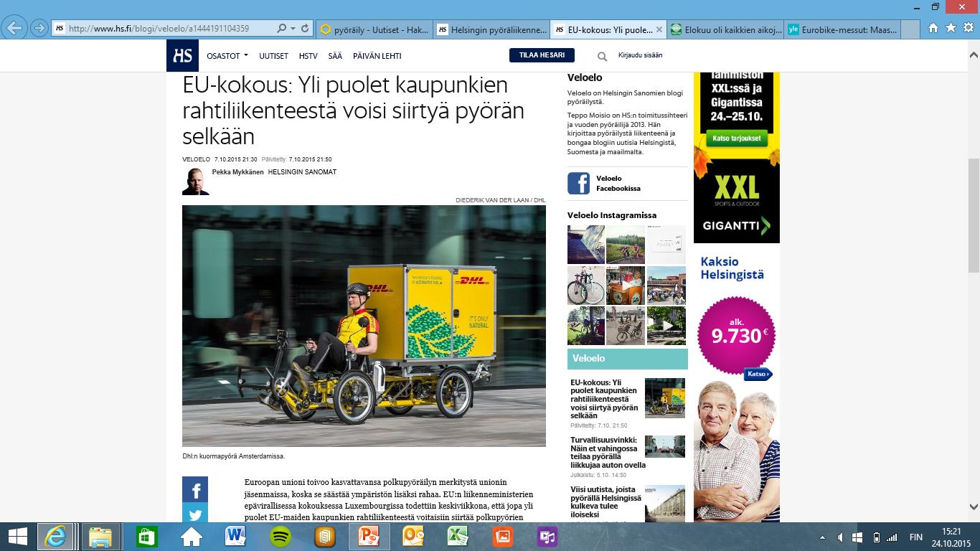Share article via Twitter icon
The image size is (980, 551).
coord(195,514)
